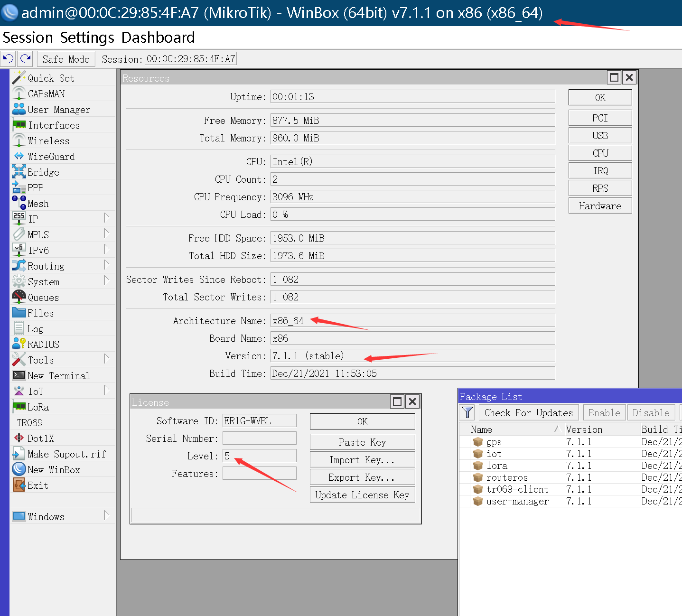This screenshot has width=682, height=616.
Task: Open Bridge icon in sidebar
Action: (19, 172)
